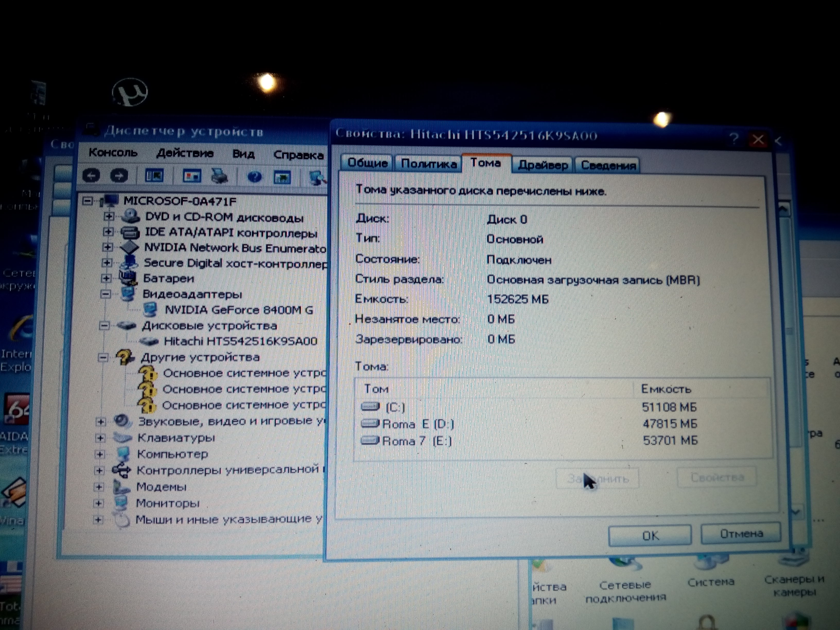This screenshot has width=840, height=630.
Task: Click the forward arrow toolbar icon
Action: (x=119, y=176)
